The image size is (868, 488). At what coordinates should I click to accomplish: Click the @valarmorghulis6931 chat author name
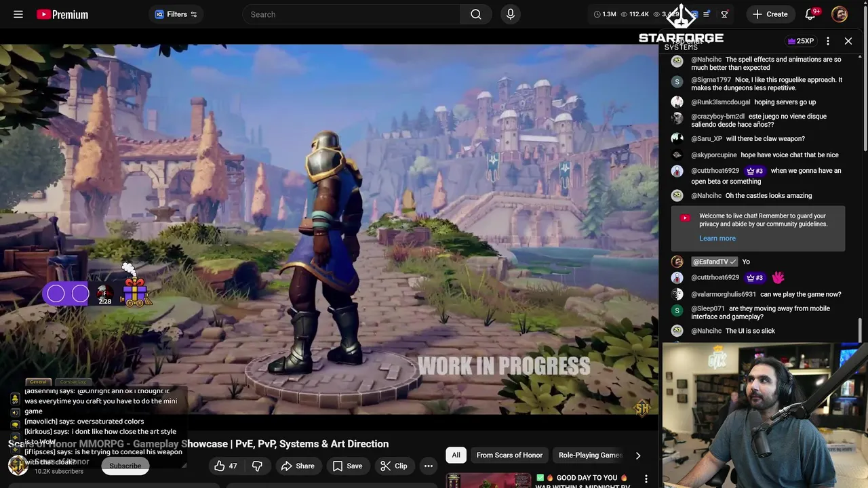[724, 294]
